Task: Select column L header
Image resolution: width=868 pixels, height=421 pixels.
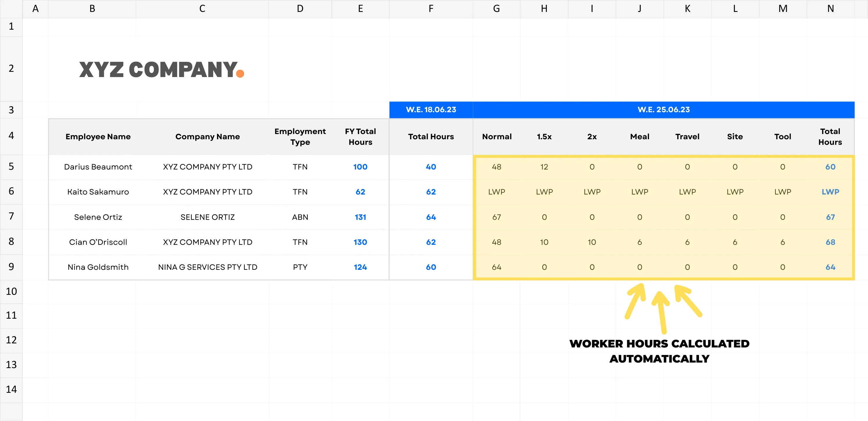Action: pyautogui.click(x=735, y=9)
